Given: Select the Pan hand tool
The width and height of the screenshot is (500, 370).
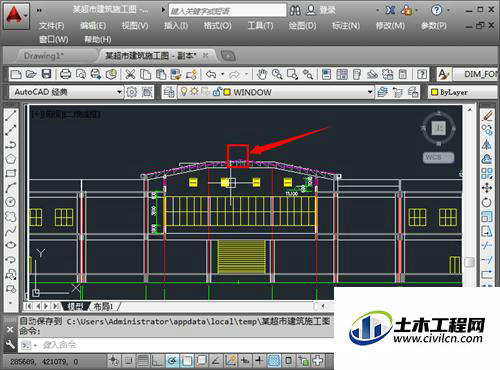Looking at the screenshot, I should [262, 74].
